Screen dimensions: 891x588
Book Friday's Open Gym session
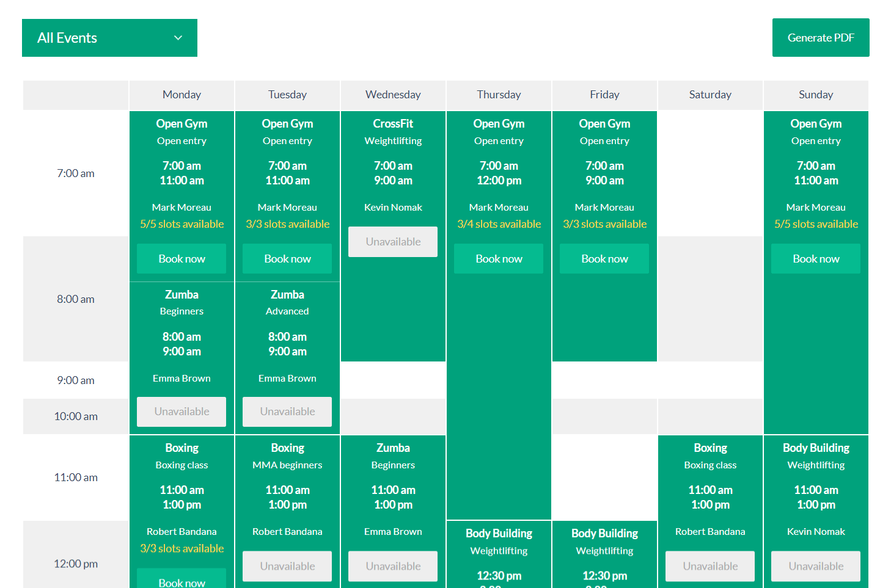point(604,258)
